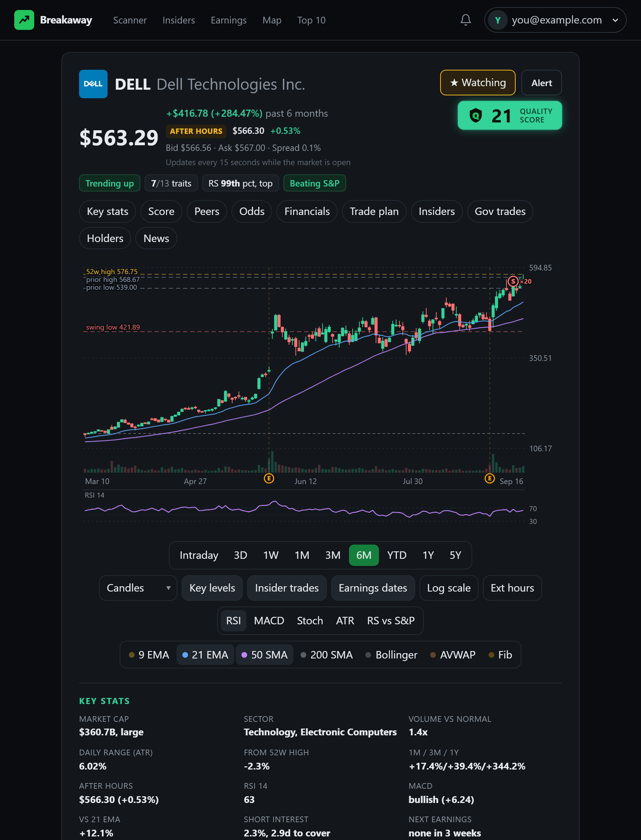641x840 pixels.
Task: Switch chart to 1M range
Action: click(302, 555)
